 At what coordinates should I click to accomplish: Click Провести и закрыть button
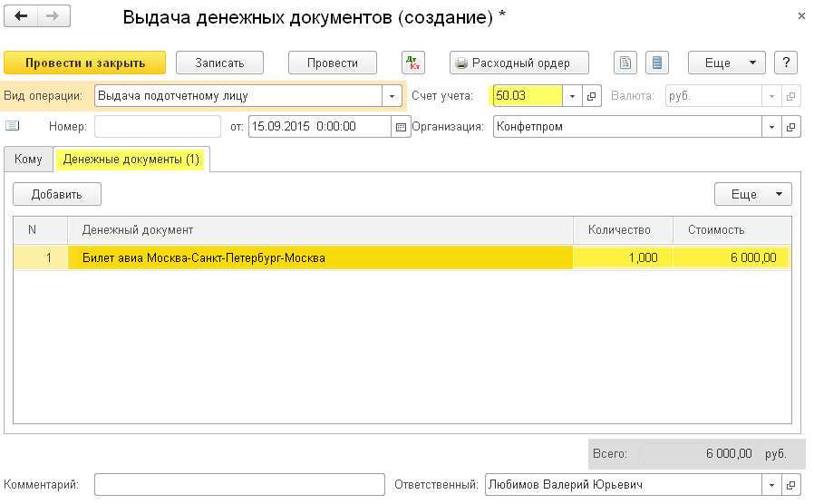[85, 63]
